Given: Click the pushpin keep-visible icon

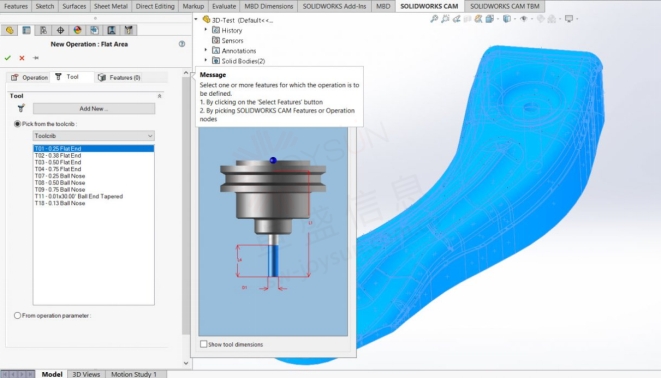Looking at the screenshot, I should pos(36,58).
